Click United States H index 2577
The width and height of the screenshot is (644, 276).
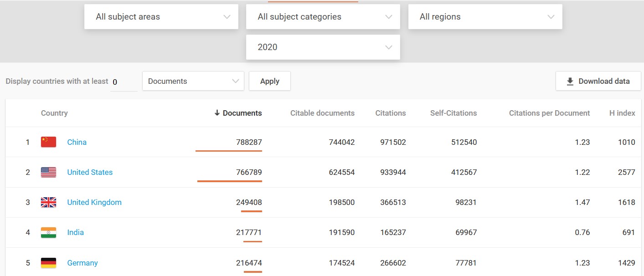[x=627, y=172]
